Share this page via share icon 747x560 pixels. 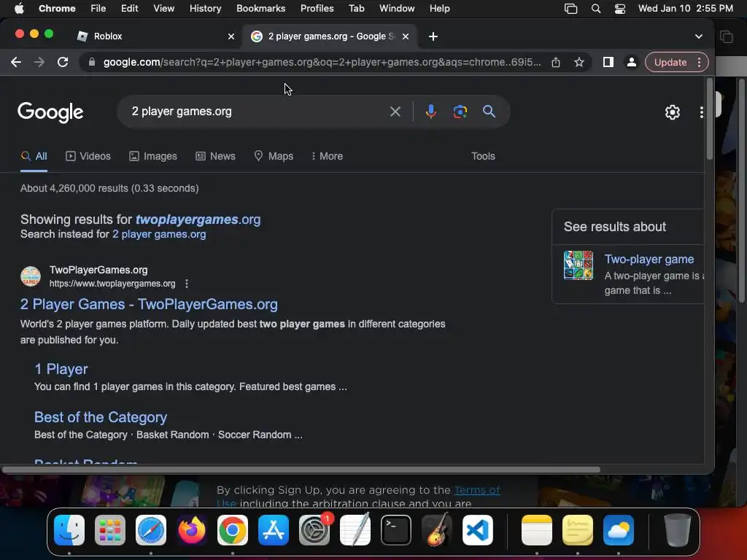(555, 62)
